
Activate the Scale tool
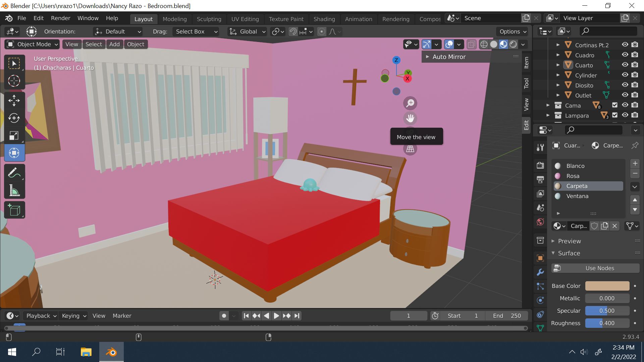coord(14,135)
